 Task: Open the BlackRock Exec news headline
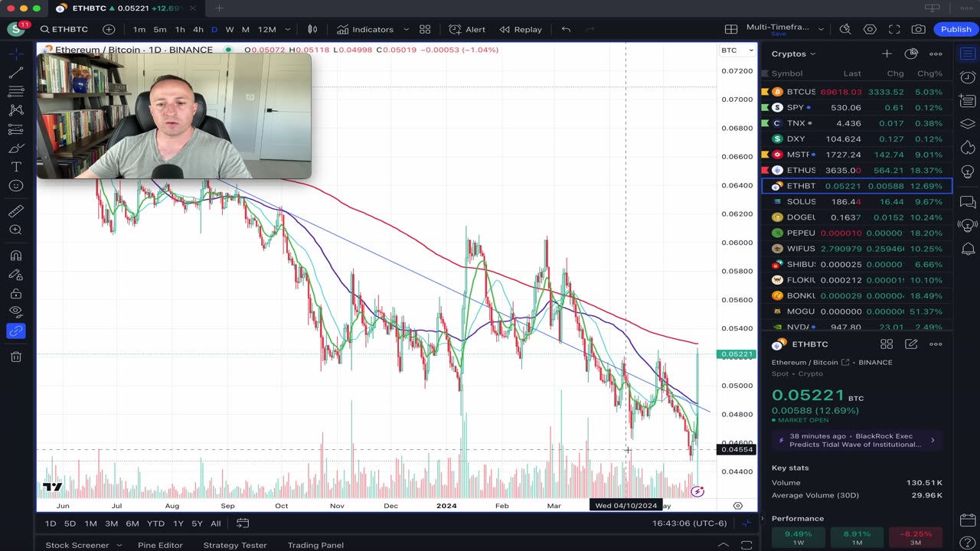tap(857, 440)
